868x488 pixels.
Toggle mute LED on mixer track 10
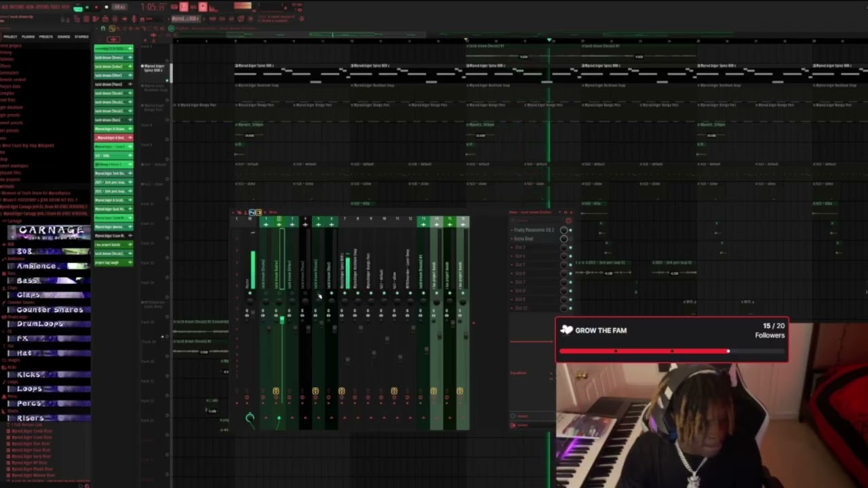coord(384,293)
